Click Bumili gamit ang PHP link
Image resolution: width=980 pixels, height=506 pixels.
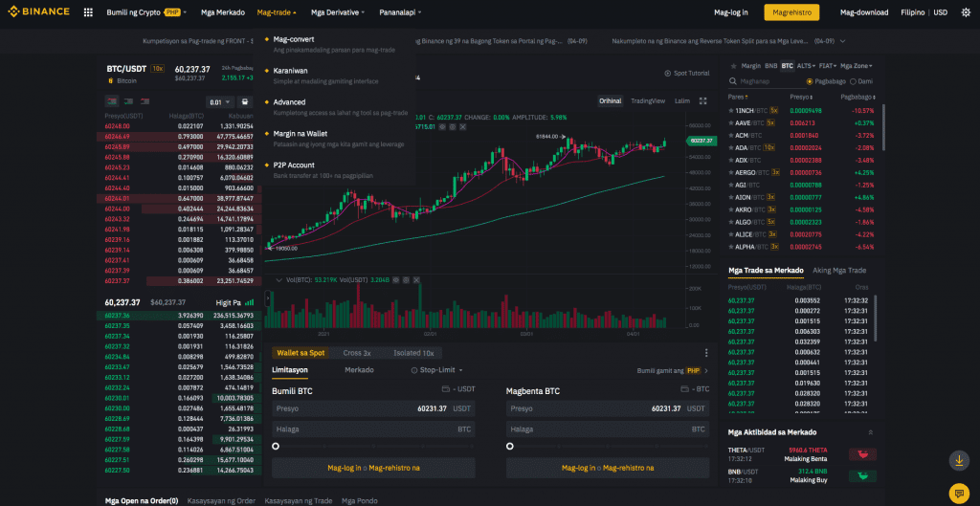click(x=673, y=370)
